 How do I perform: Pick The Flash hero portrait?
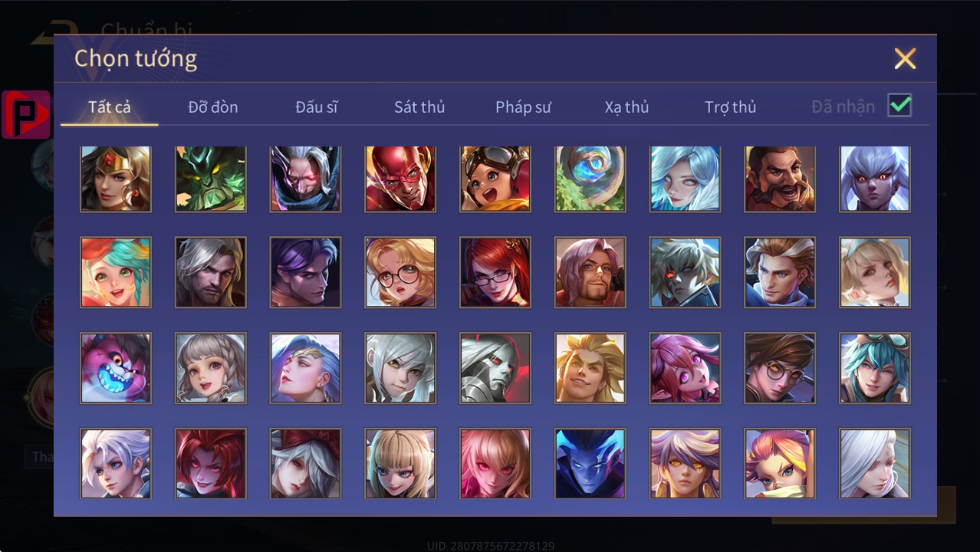tap(400, 179)
